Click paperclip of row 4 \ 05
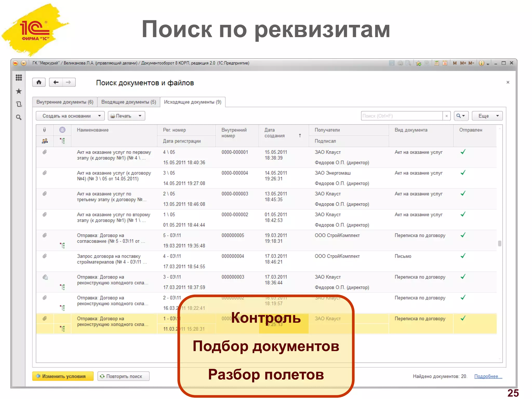Image resolution: width=532 pixels, height=399 pixels. coord(45,152)
